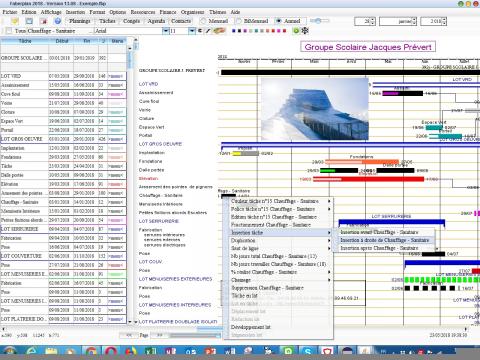Open the Affichage menu
The height and width of the screenshot is (360, 480).
click(51, 12)
